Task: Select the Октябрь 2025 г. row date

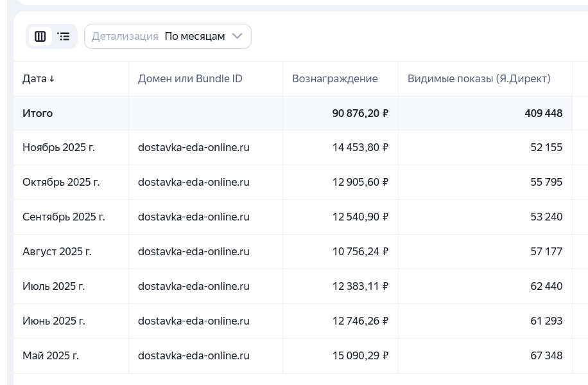Action: pos(61,183)
